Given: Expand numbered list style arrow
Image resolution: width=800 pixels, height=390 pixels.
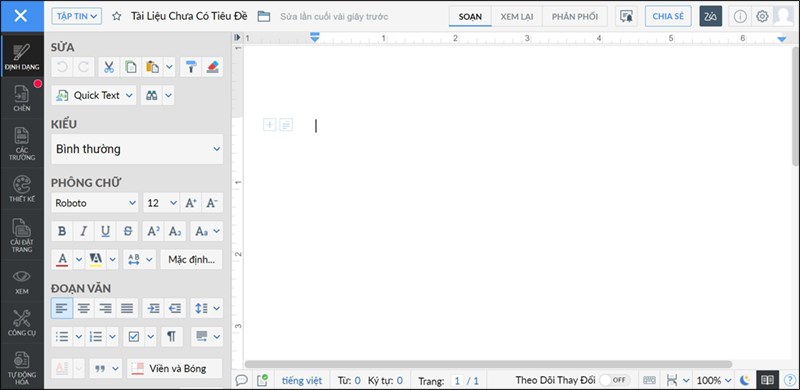Looking at the screenshot, I should pos(113,337).
